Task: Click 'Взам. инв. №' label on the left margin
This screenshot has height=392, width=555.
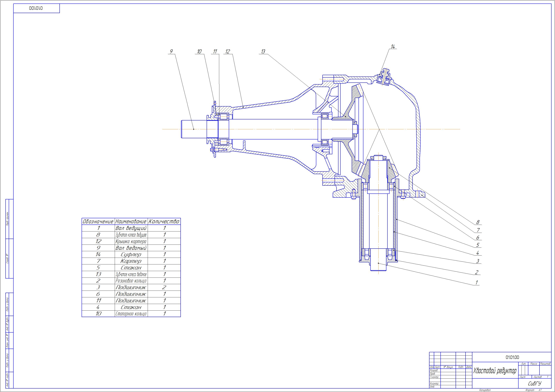Action: coord(7,341)
